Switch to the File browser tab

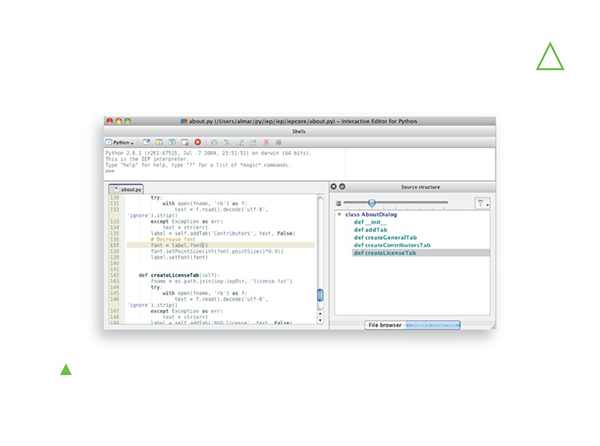[x=385, y=325]
